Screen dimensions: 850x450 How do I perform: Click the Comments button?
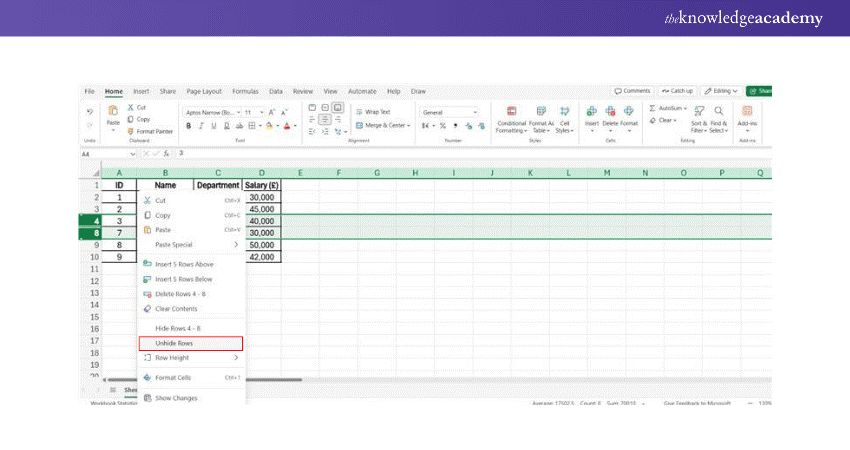(x=632, y=91)
